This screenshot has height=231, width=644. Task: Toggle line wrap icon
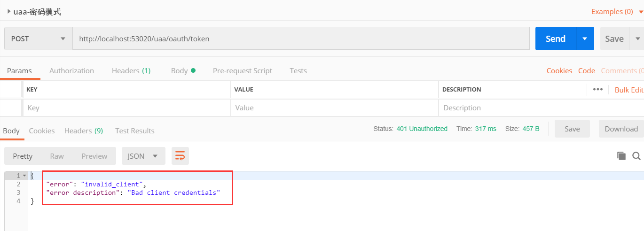click(x=180, y=156)
